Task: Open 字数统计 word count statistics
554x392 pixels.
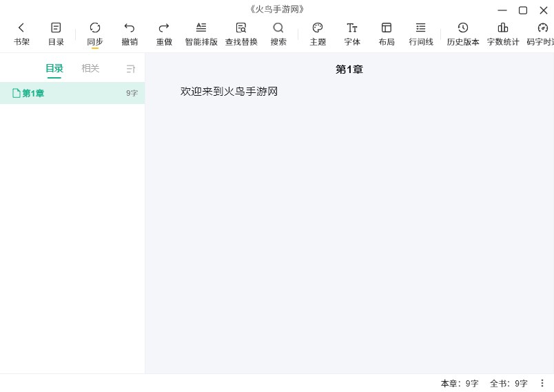Action: (x=503, y=34)
